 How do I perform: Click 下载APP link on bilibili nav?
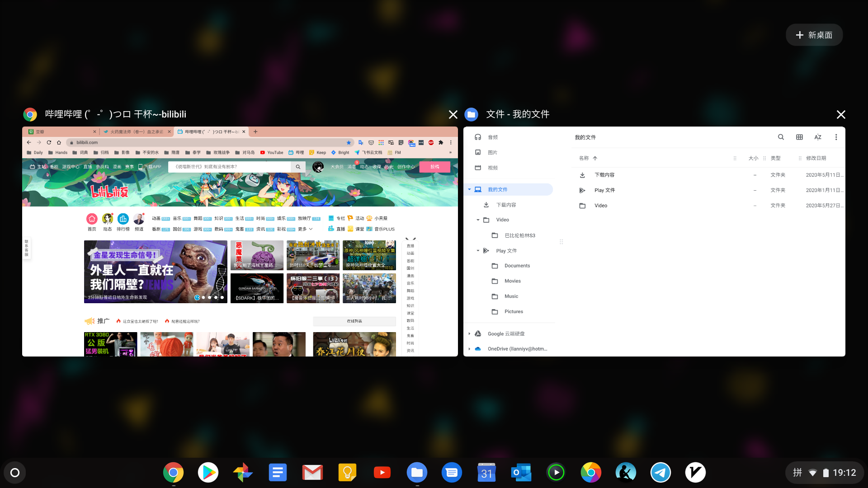(x=150, y=167)
